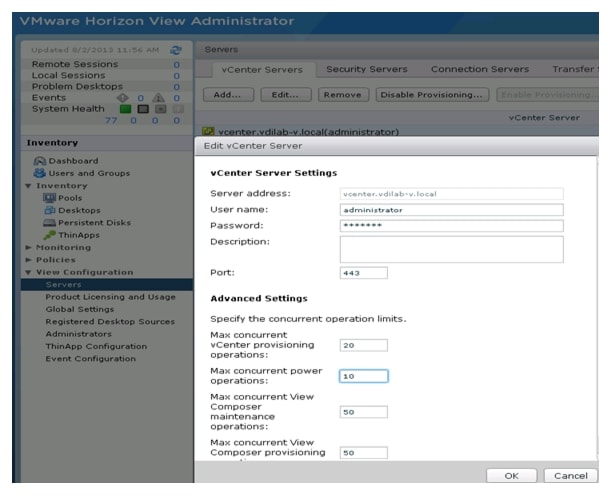Cancel the Edit vCenter Server dialog
612x496 pixels.
(571, 476)
